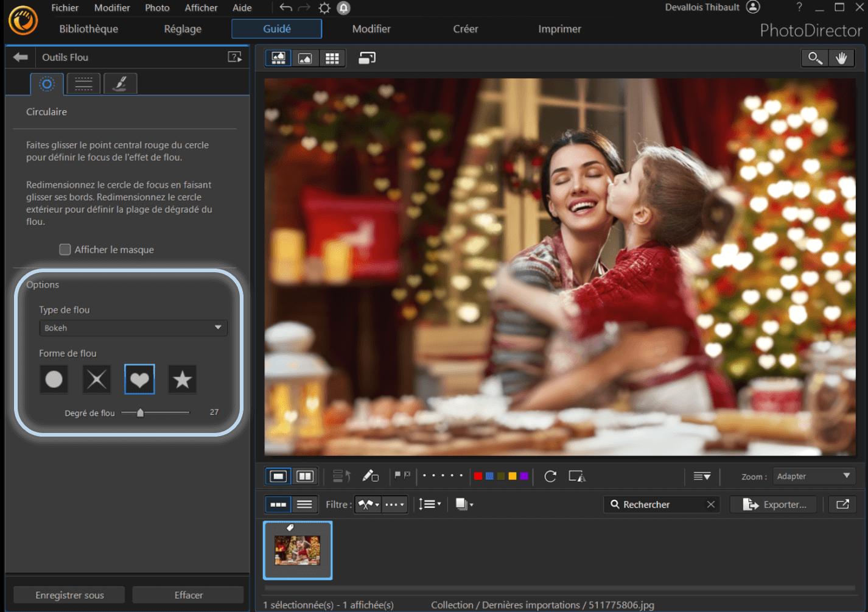Expand the Zoom Adapter dropdown
The image size is (868, 612).
[813, 476]
